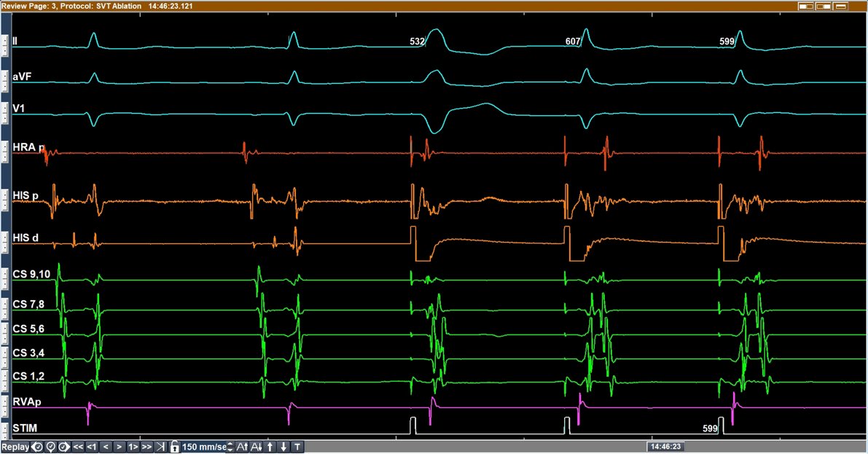The width and height of the screenshot is (868, 454).
Task: Click the 599 interval value on STIM channel
Action: point(711,428)
